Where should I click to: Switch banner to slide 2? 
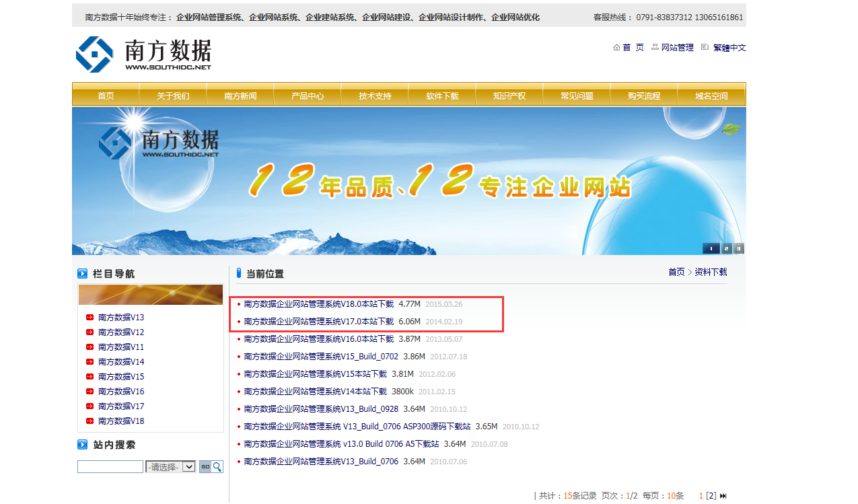click(726, 248)
